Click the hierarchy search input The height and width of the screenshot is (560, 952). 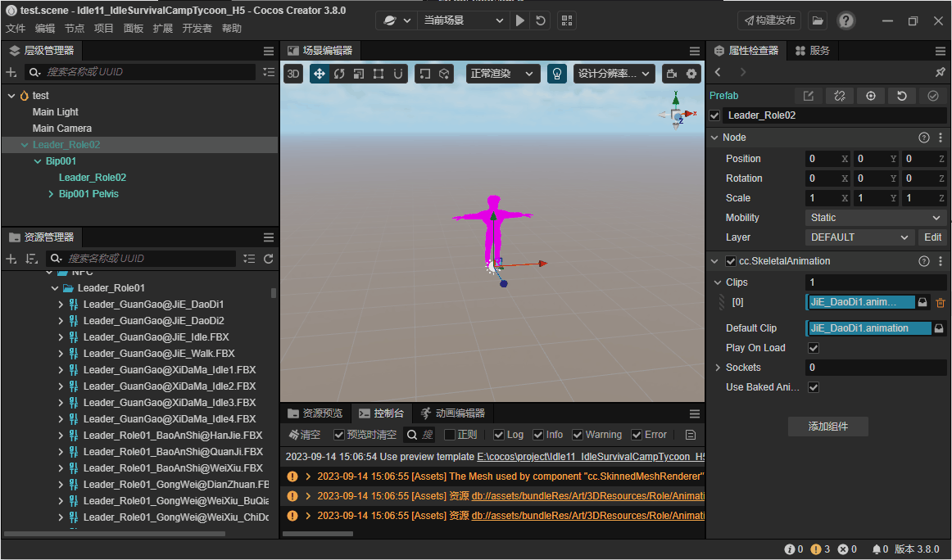click(139, 72)
